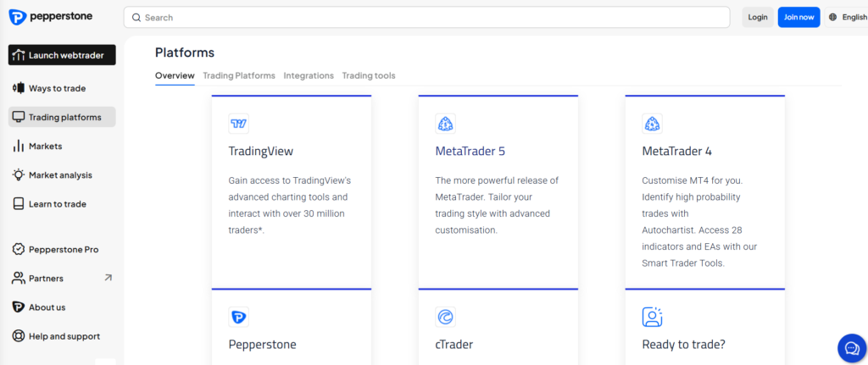Screen dimensions: 868x365
Task: Click the globe language icon
Action: pyautogui.click(x=832, y=17)
